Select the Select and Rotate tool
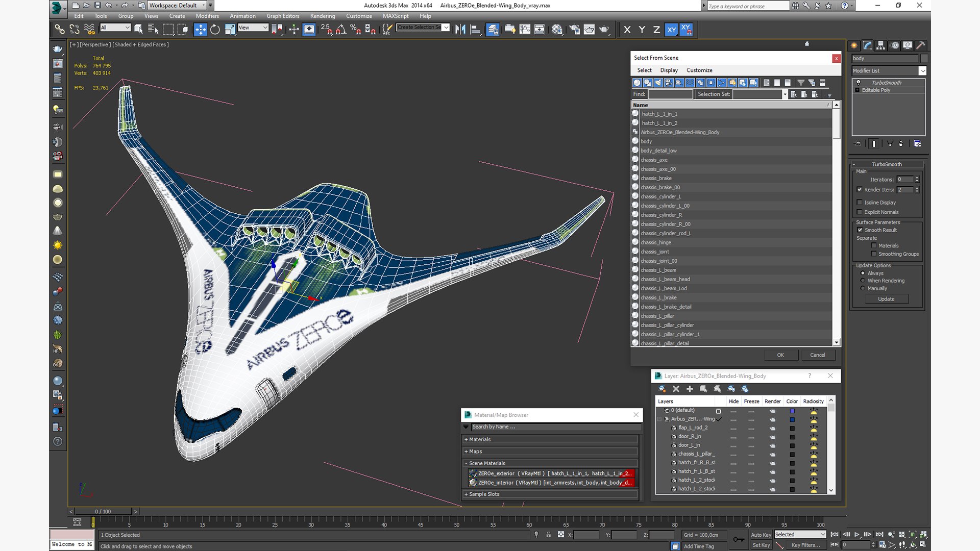The width and height of the screenshot is (980, 551). [x=215, y=29]
